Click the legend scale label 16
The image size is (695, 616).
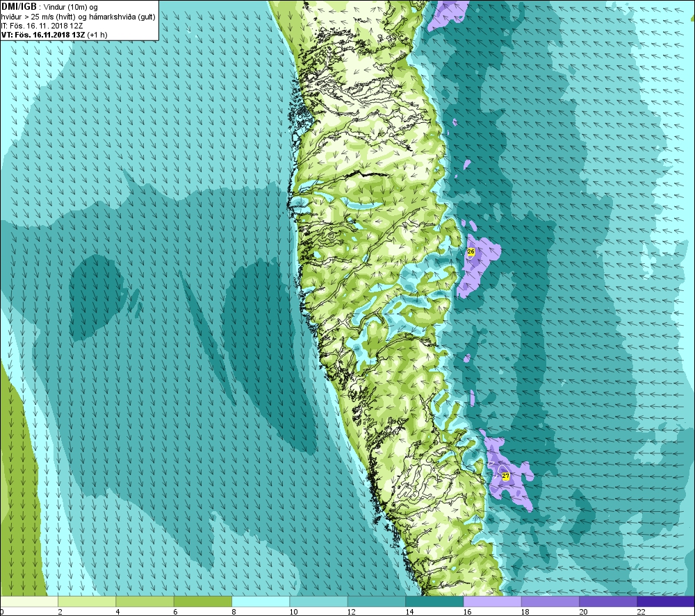pyautogui.click(x=467, y=612)
